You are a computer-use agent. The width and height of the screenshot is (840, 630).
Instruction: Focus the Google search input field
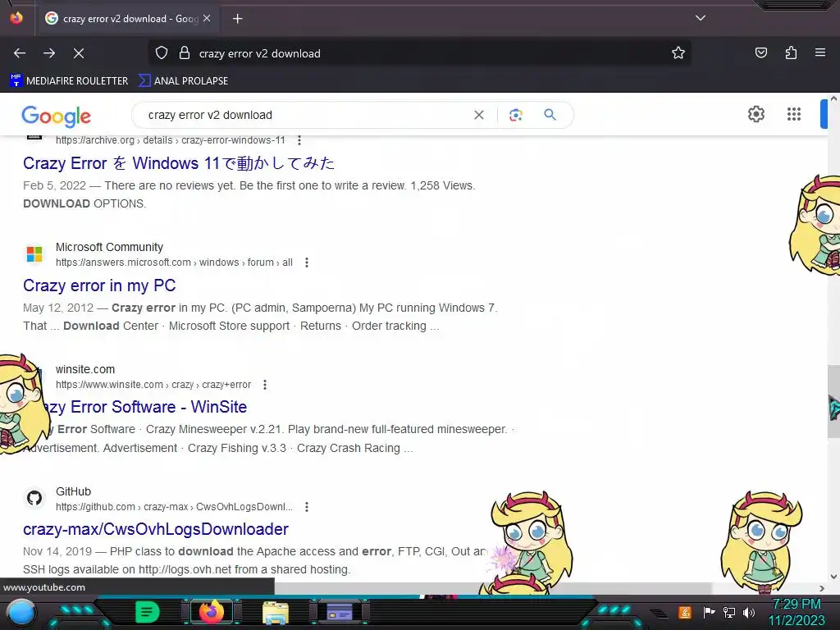(x=305, y=115)
